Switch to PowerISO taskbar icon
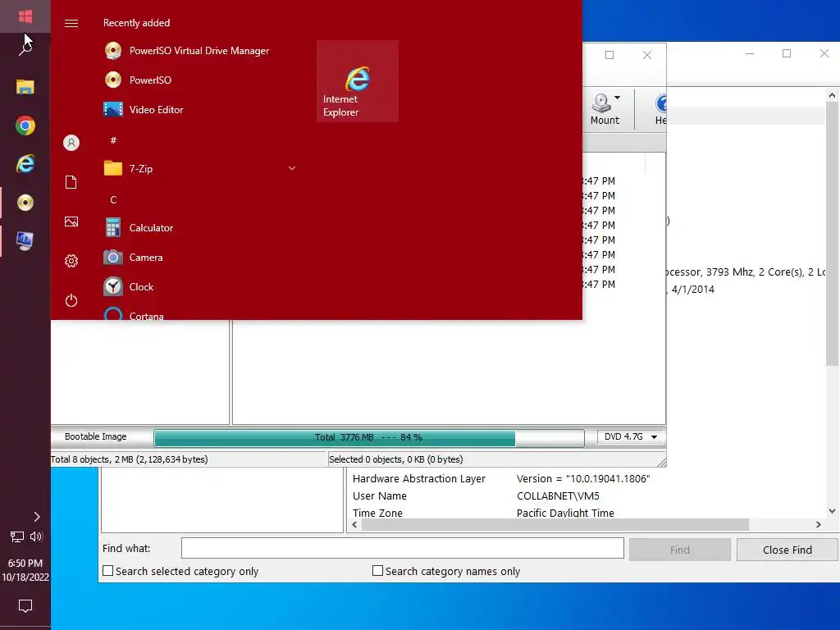 coord(25,203)
